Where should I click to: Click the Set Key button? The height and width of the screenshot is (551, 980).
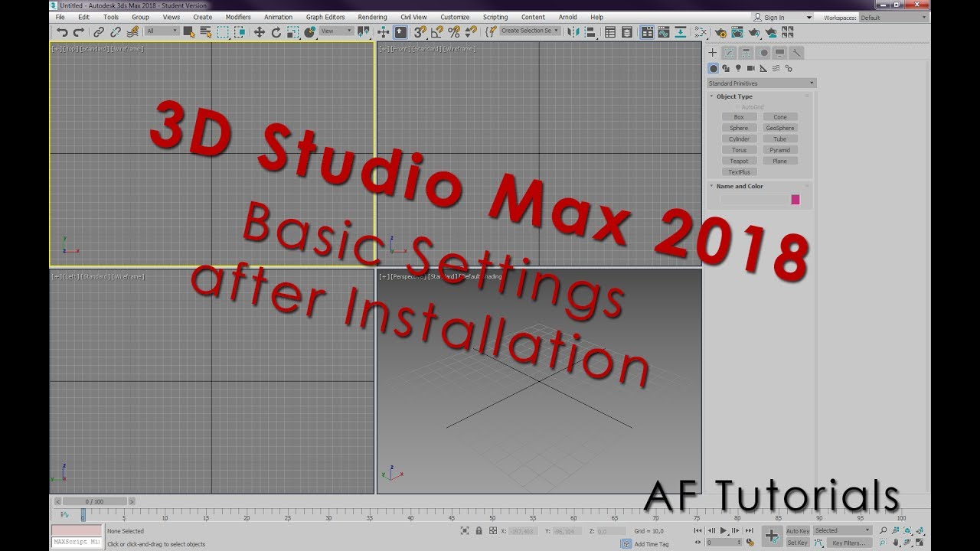[x=797, y=543]
